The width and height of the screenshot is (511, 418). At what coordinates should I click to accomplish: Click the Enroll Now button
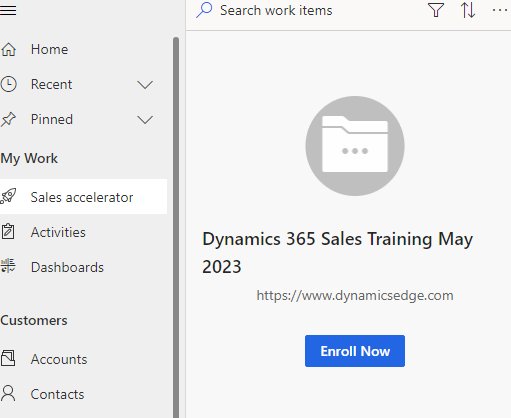355,351
